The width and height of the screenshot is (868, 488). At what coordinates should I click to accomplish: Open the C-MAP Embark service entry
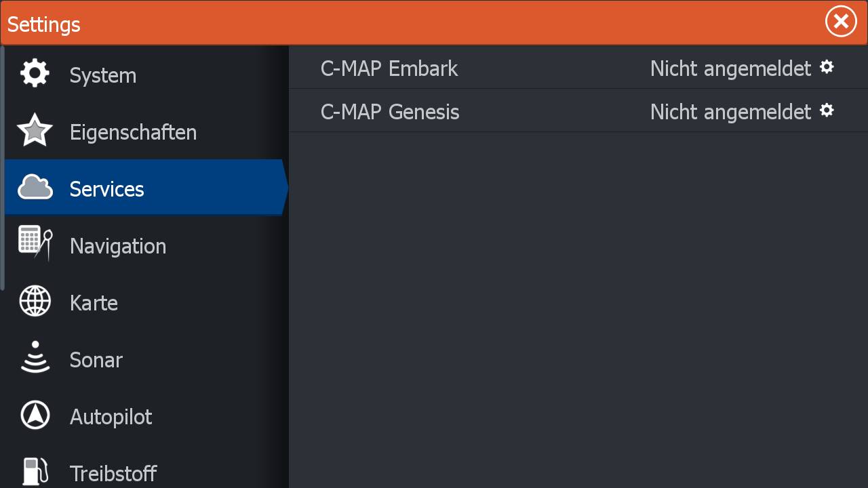coord(389,68)
